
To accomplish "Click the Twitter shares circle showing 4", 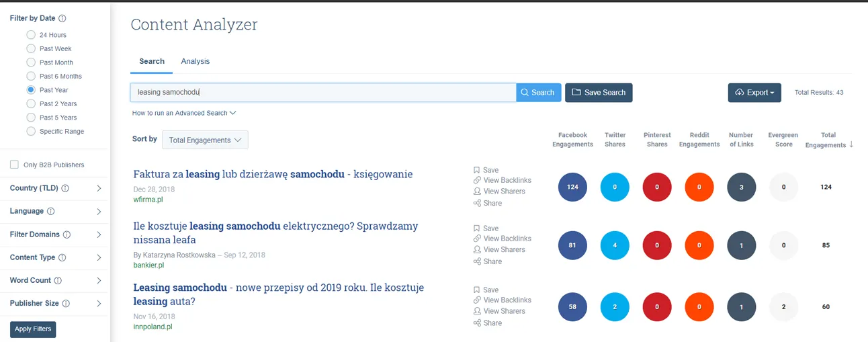I will (x=615, y=245).
